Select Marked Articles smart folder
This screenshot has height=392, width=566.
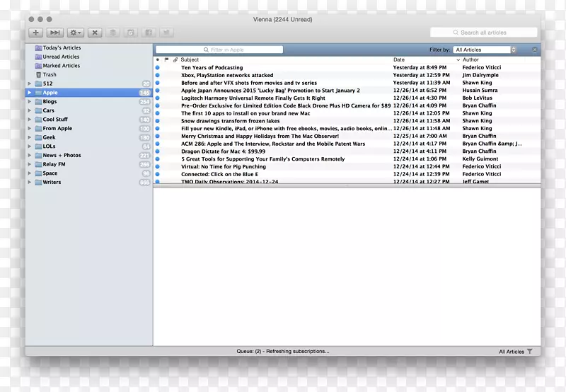[x=62, y=66]
